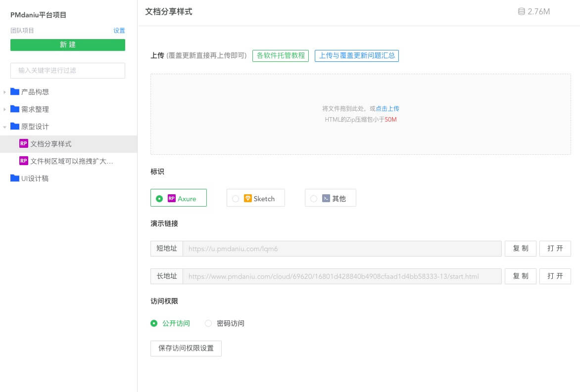Click the 点击上传 link in upload area
Image resolution: width=580 pixels, height=392 pixels.
point(387,109)
